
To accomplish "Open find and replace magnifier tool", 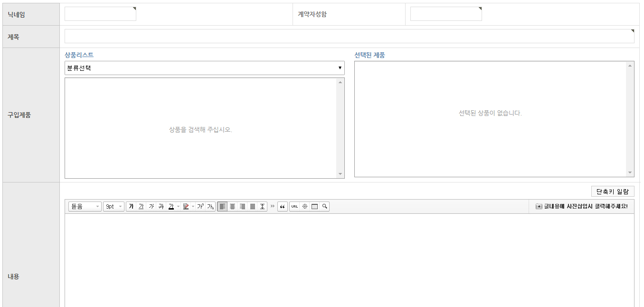I will coord(324,207).
